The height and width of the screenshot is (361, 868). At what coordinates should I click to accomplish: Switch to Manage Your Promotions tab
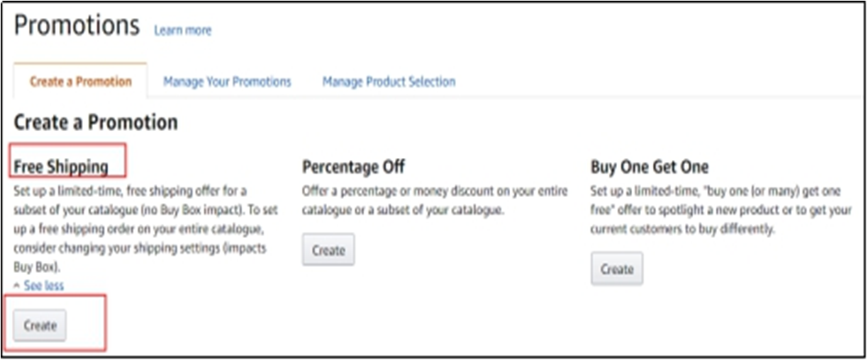(227, 82)
